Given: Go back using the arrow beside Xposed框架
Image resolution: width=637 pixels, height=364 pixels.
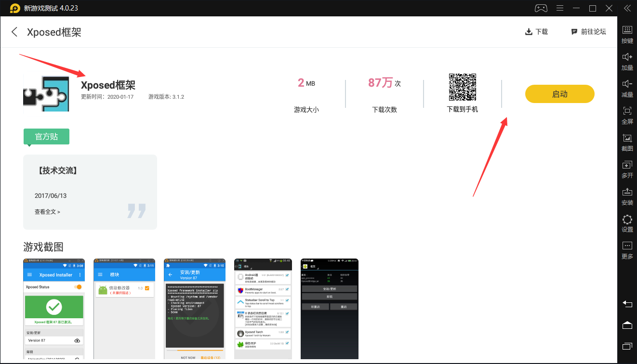Looking at the screenshot, I should point(14,32).
